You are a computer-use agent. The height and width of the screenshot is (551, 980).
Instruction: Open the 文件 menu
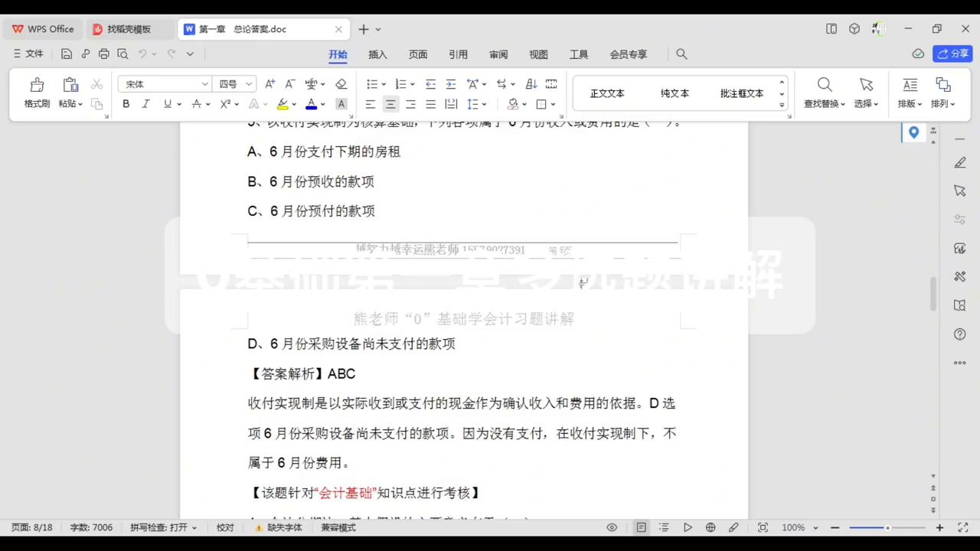[32, 54]
